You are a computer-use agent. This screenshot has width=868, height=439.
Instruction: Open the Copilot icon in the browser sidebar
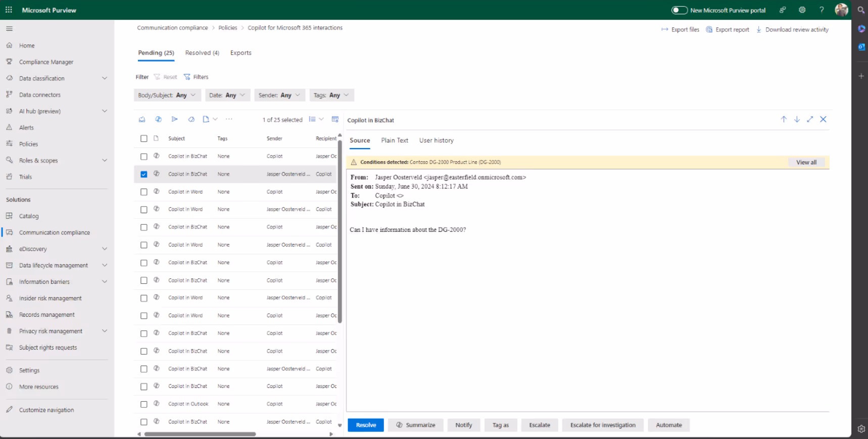tap(861, 29)
